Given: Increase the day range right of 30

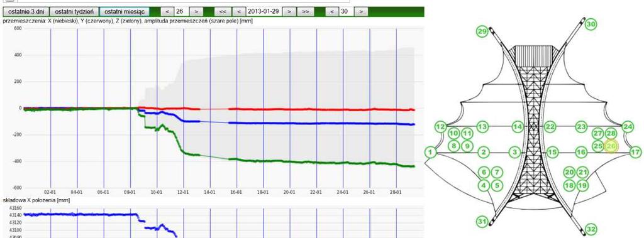Looking at the screenshot, I should tap(360, 11).
